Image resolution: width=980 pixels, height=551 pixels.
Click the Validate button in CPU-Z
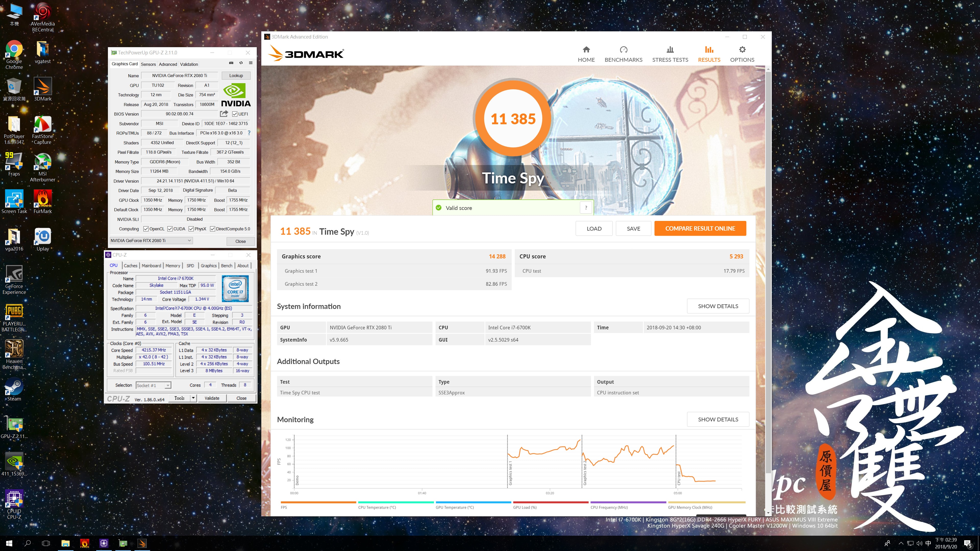click(212, 398)
